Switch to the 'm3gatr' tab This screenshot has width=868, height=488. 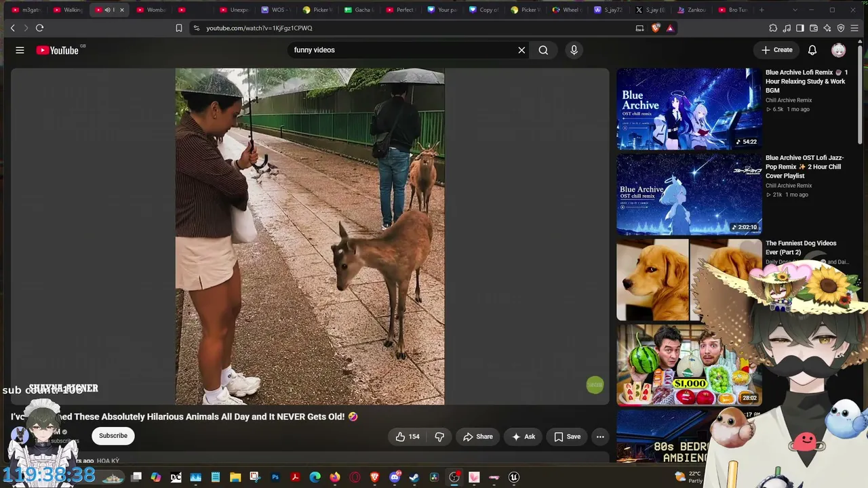pos(27,10)
